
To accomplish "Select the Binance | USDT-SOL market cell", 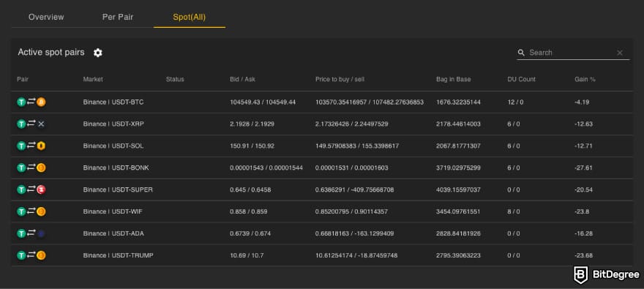I will [x=113, y=146].
